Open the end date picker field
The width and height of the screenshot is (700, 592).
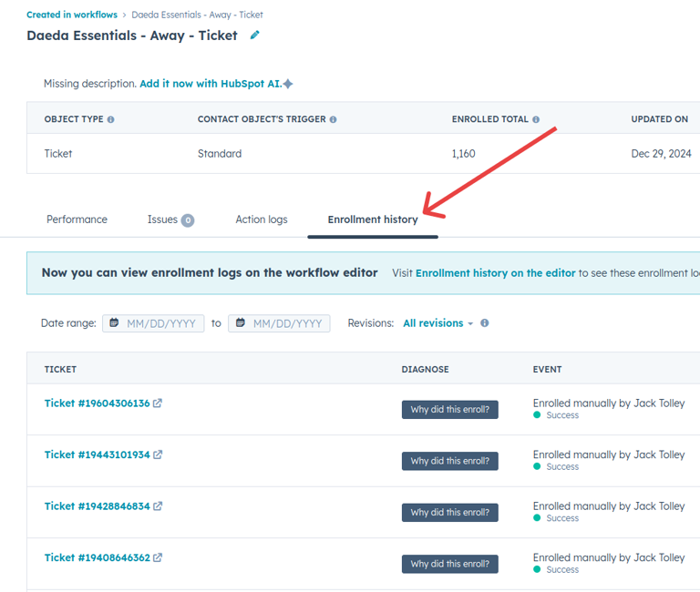click(279, 323)
